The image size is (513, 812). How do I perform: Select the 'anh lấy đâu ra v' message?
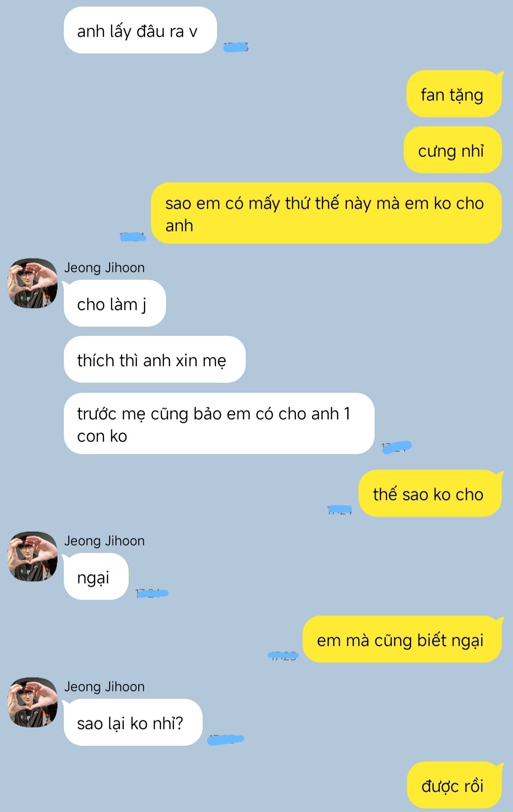pyautogui.click(x=140, y=30)
